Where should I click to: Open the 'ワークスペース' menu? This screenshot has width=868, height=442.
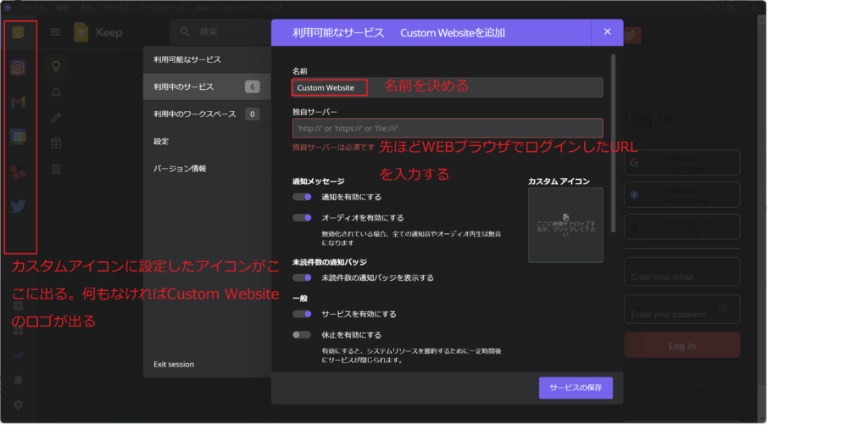coord(162,8)
